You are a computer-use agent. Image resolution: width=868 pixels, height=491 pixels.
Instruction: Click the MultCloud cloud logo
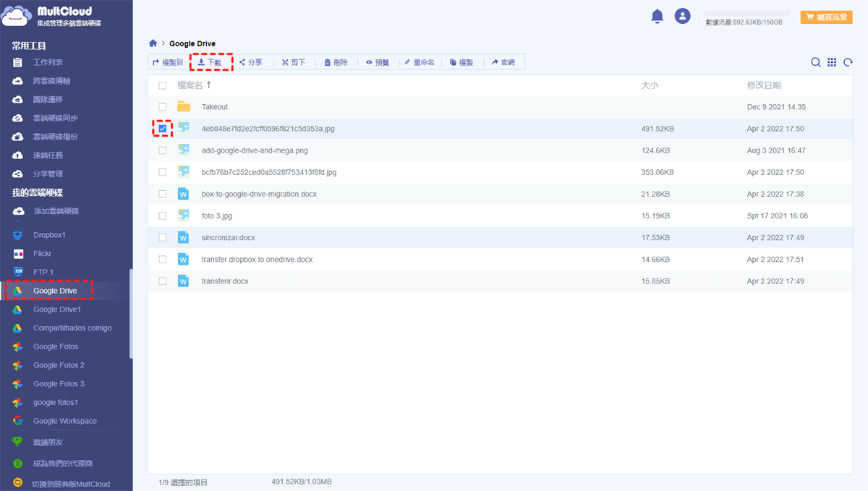click(x=17, y=16)
